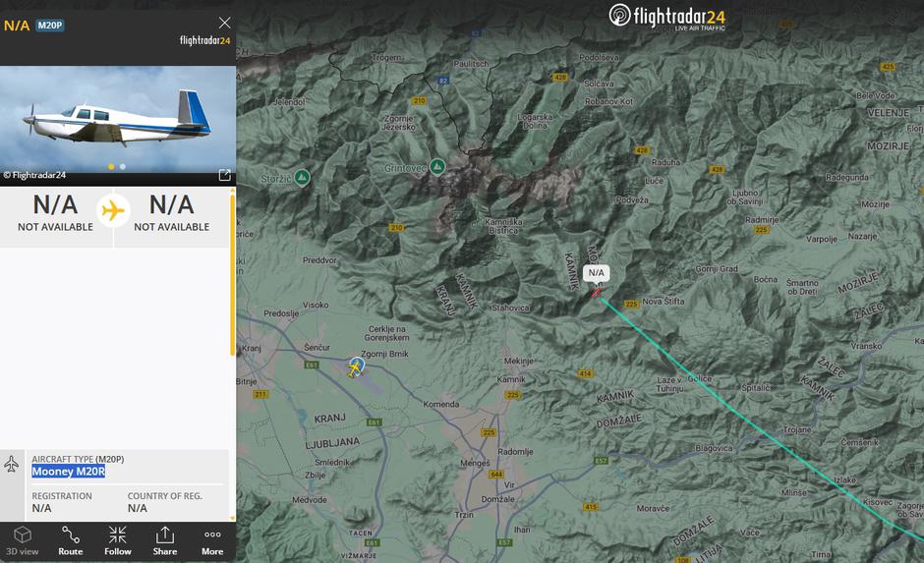This screenshot has height=563, width=924.
Task: Open the More options menu
Action: click(x=212, y=541)
